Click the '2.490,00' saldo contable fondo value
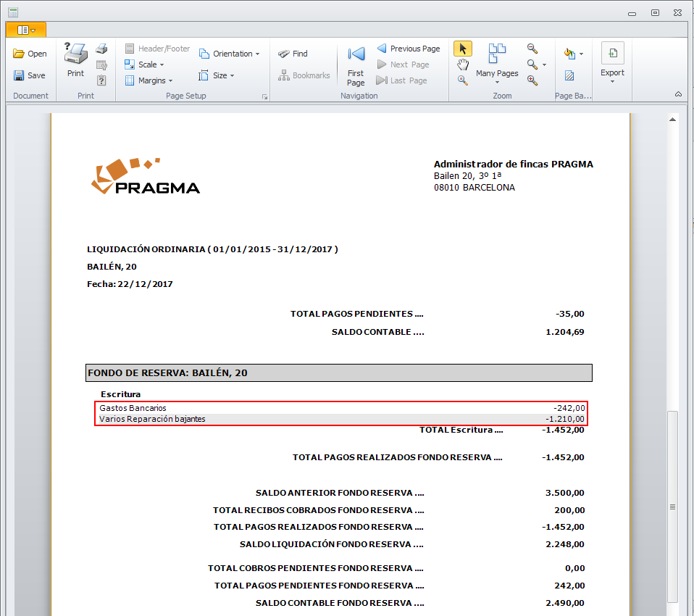Screen dimensions: 694x616 point(565,603)
